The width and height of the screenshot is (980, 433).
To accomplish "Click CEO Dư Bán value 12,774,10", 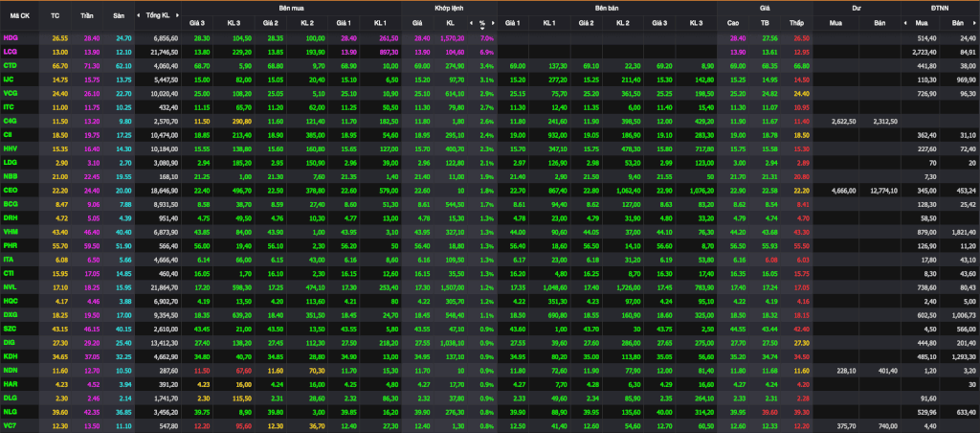I will coord(883,189).
